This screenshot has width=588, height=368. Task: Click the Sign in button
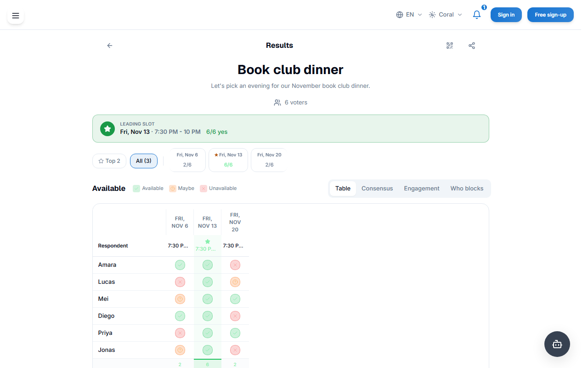tap(506, 15)
